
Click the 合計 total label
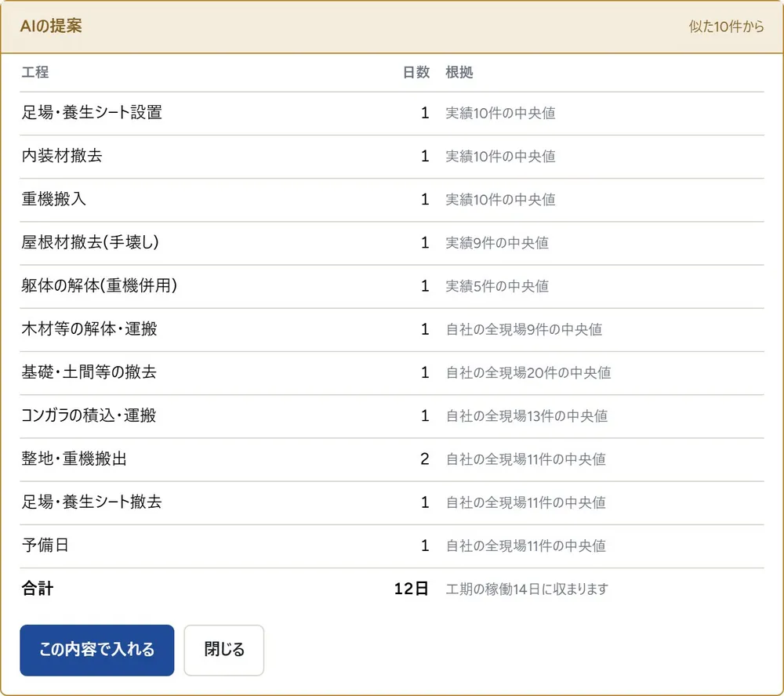(38, 589)
